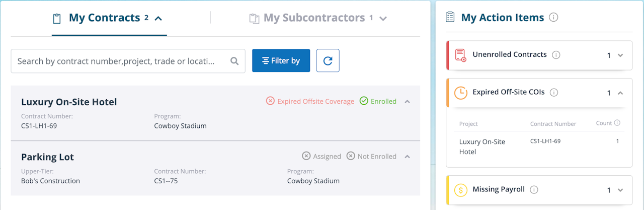This screenshot has height=210, width=644.
Task: Open the Filter by options
Action: (x=281, y=61)
